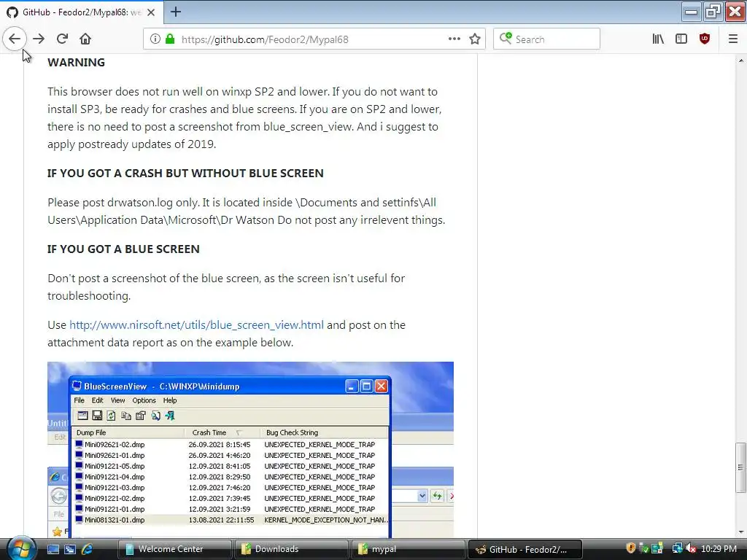Go back to the previous page
This screenshot has height=560, width=747.
15,39
